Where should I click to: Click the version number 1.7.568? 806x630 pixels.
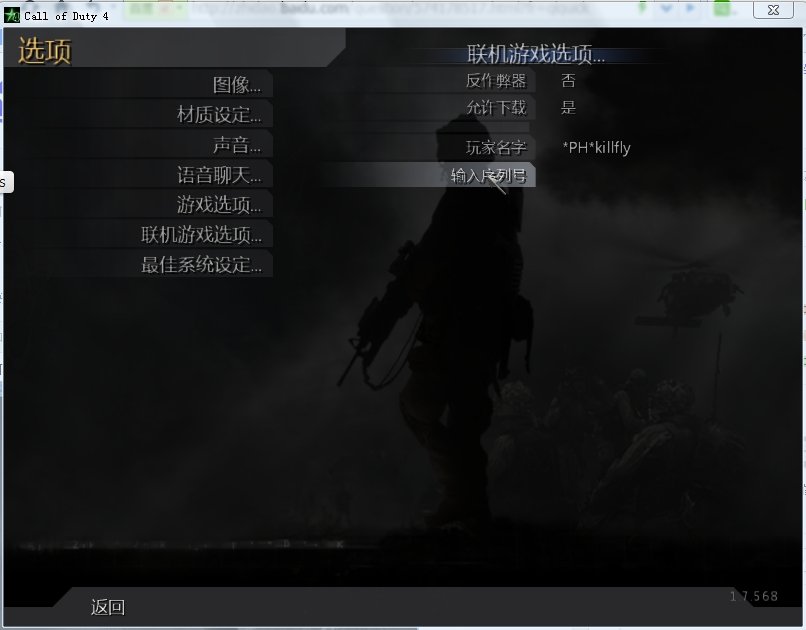(x=753, y=597)
